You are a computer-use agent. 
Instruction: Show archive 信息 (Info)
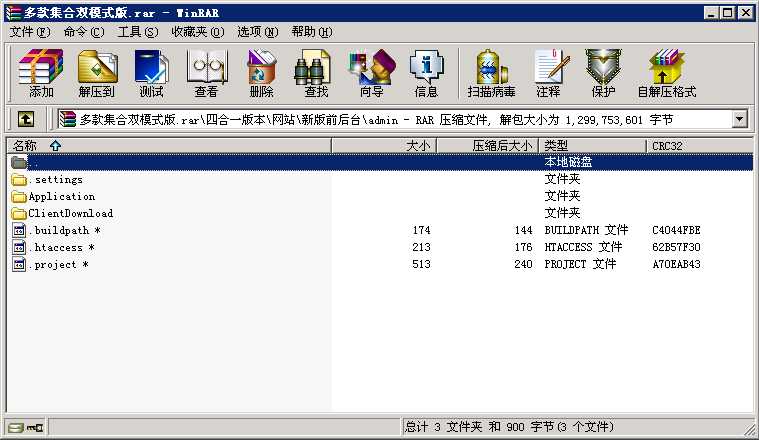(x=426, y=73)
